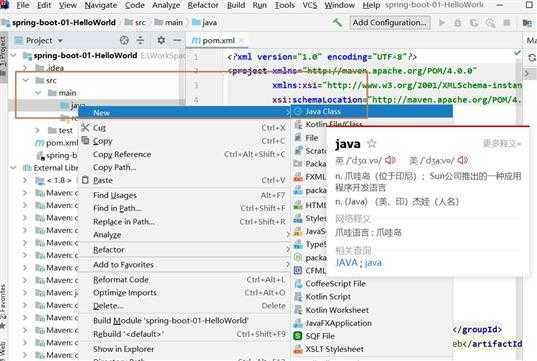
Task: Choose Find in Path... in context menu
Action: click(184, 208)
